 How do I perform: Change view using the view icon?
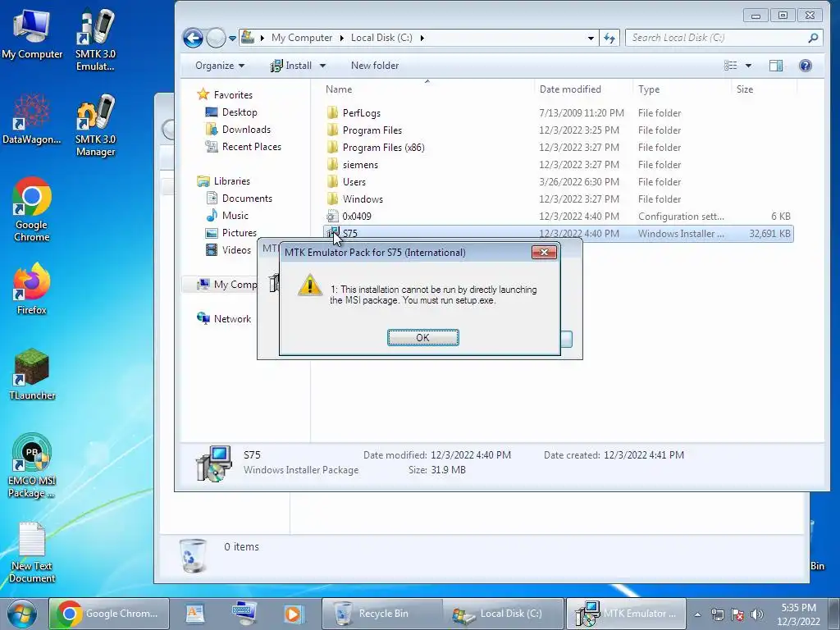730,66
